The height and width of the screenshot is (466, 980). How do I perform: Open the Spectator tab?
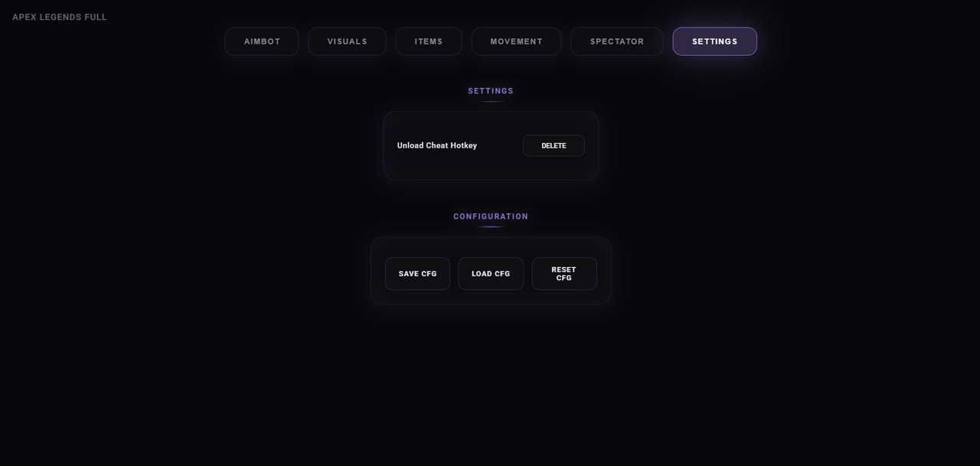tap(617, 41)
